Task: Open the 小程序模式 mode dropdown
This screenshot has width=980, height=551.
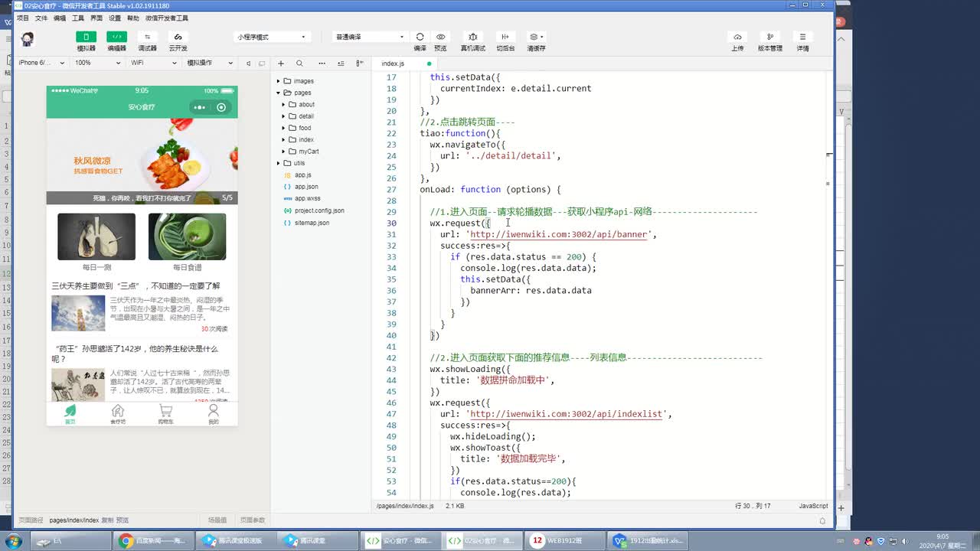Action: tap(271, 37)
